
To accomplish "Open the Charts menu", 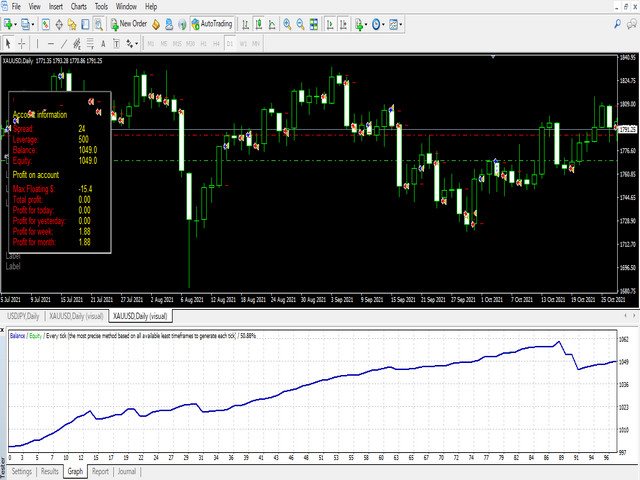I will click(79, 7).
